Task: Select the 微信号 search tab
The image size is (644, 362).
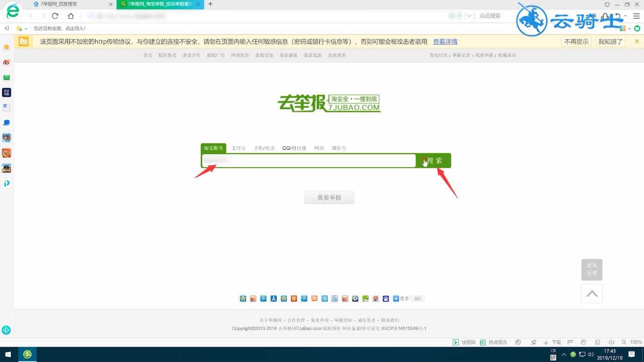Action: tap(339, 148)
